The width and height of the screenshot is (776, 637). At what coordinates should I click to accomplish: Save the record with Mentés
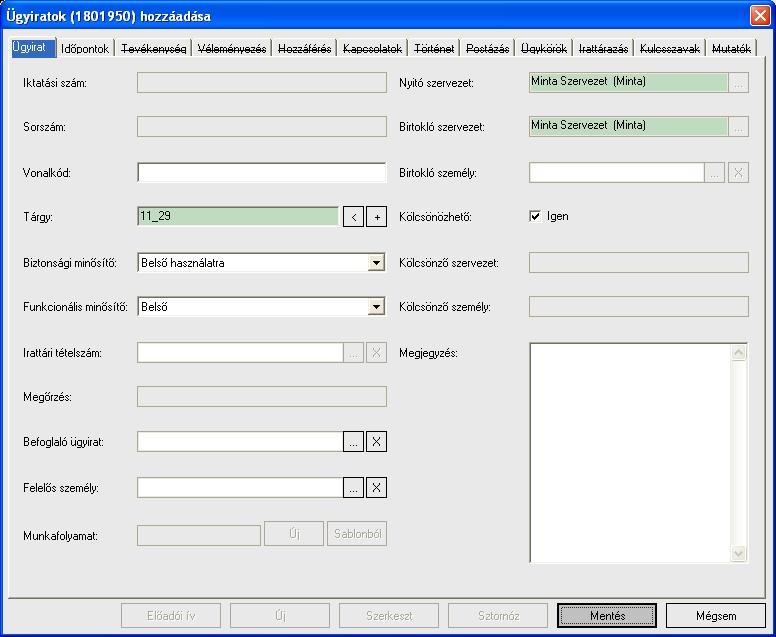[607, 616]
